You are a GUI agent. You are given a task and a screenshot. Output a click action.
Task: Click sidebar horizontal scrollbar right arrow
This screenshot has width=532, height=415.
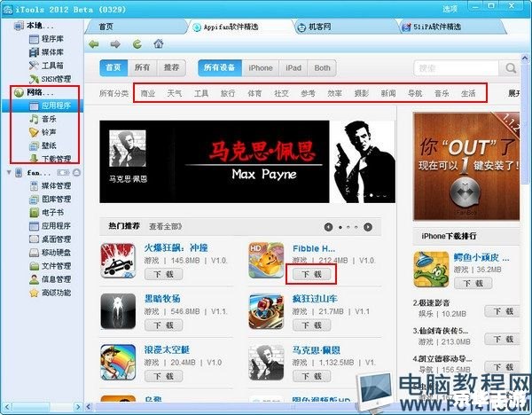(78, 406)
